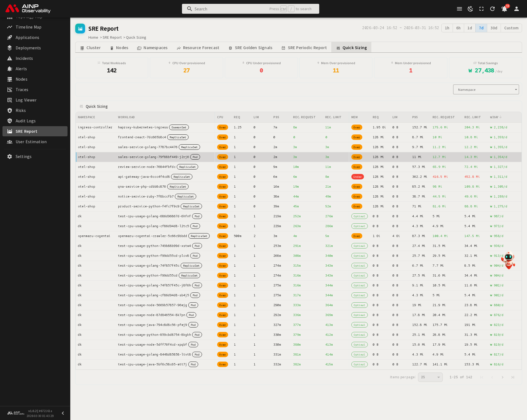
Task: Click the fullscreen icon in header
Action: (x=481, y=9)
